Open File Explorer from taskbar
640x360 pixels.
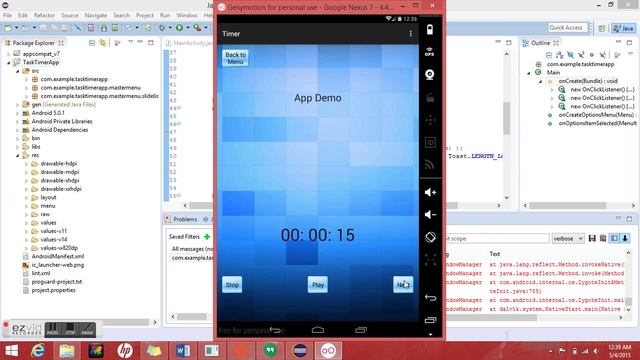click(67, 351)
